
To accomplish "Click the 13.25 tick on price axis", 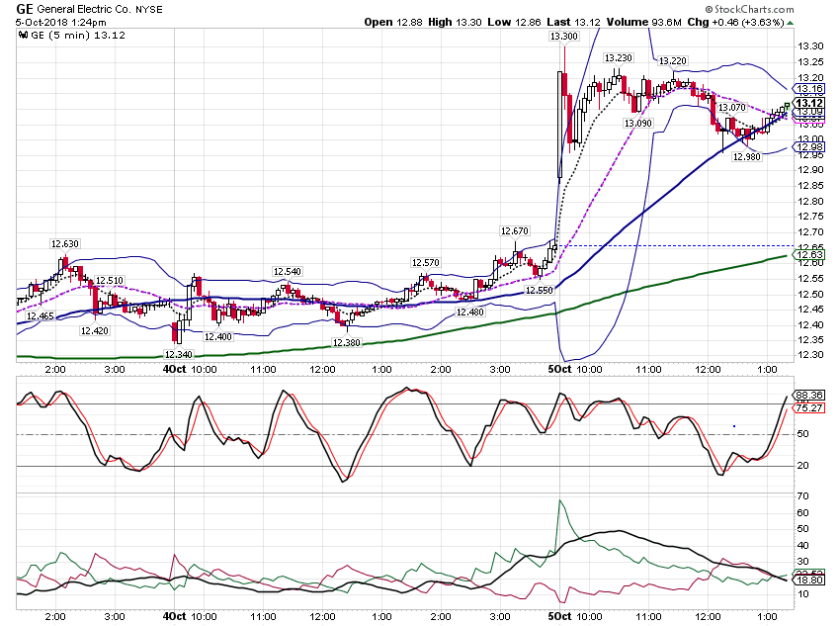I will pos(810,62).
